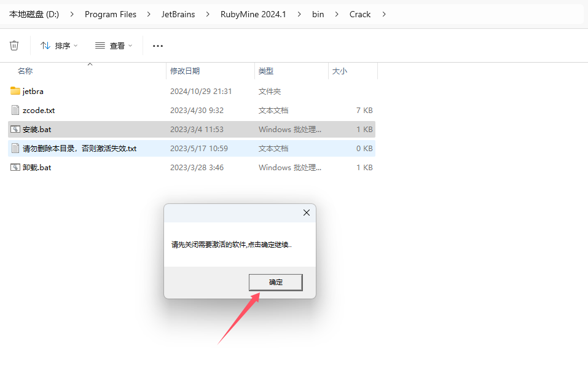Open the 排序 sort dropdown
Screen dimensions: 588x384
click(59, 45)
